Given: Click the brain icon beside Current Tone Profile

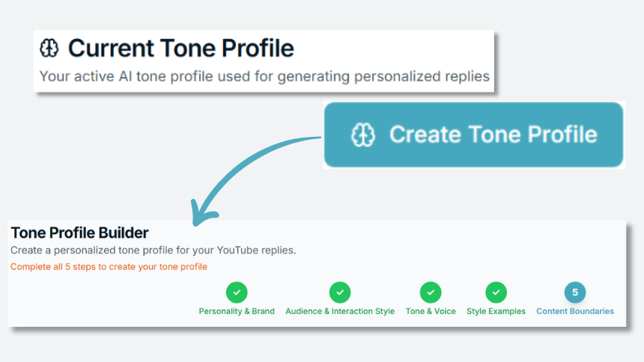Looking at the screenshot, I should (x=49, y=49).
